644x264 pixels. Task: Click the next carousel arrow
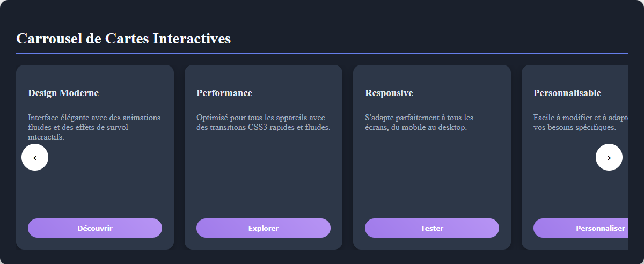tap(609, 158)
